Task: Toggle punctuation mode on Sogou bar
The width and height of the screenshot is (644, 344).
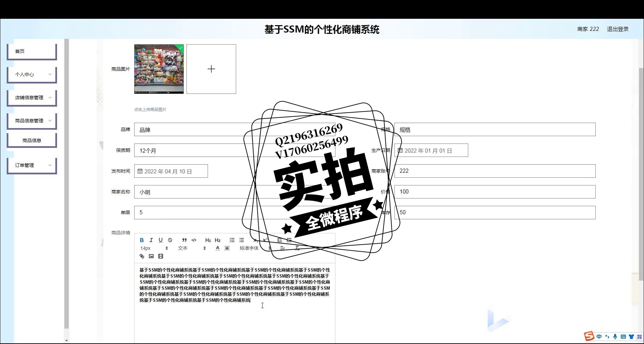Action: tap(607, 337)
